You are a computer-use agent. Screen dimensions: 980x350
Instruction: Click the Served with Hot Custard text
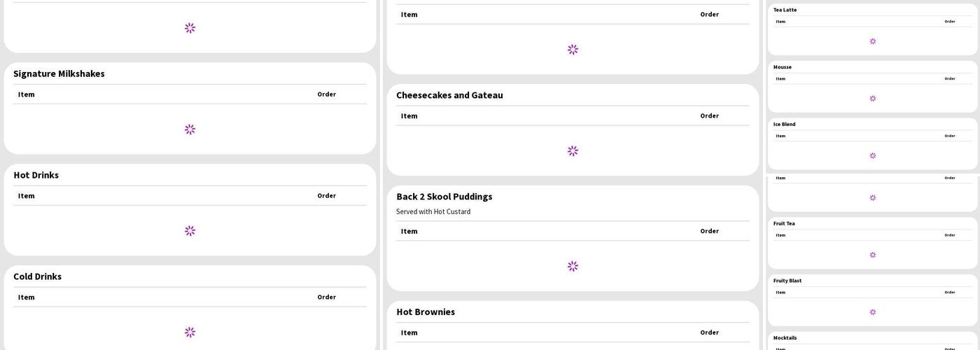click(x=433, y=212)
